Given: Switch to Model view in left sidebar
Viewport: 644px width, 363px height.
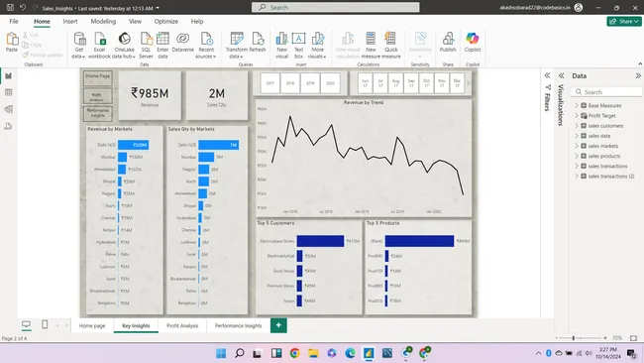Looking at the screenshot, I should (8, 109).
